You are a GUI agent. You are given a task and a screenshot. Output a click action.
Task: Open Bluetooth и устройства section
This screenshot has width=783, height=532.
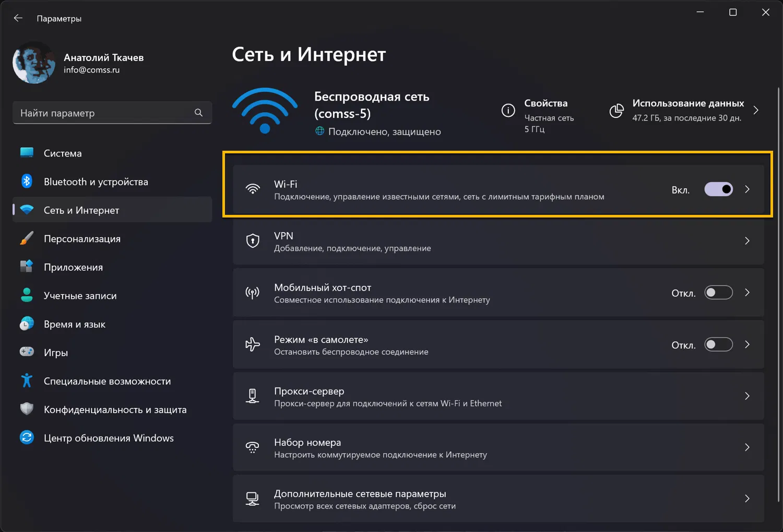tap(96, 182)
